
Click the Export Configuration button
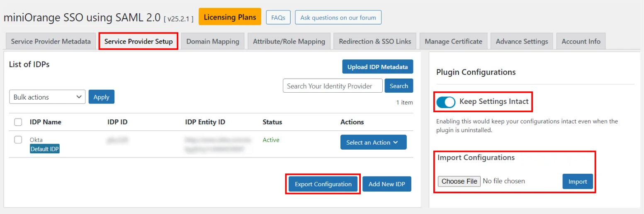323,184
